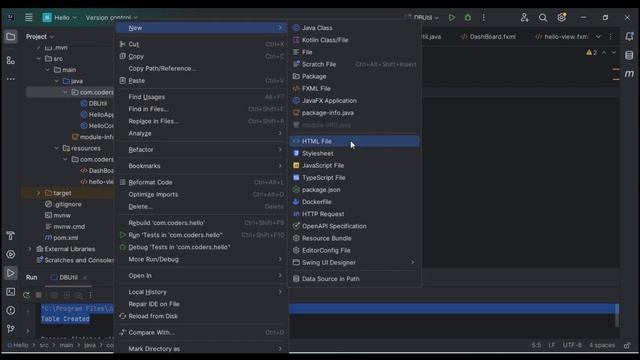Select Reload from Disk
The height and width of the screenshot is (360, 640).
coord(201,316)
